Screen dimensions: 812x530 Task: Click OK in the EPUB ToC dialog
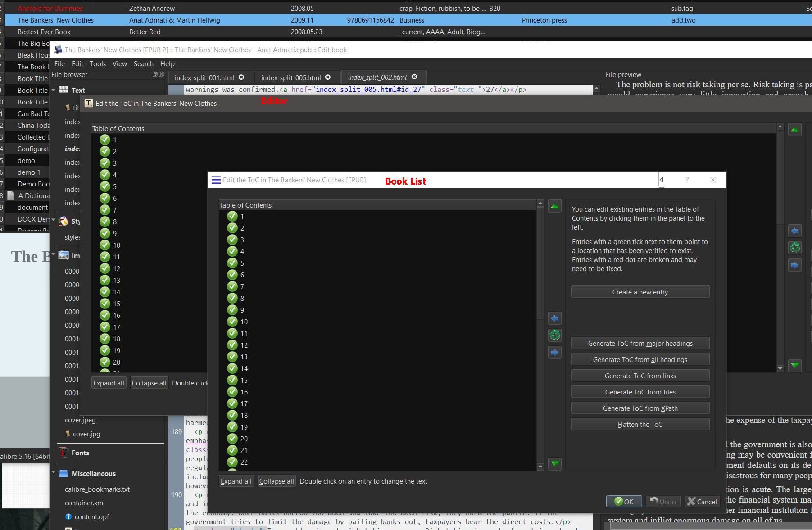(624, 502)
